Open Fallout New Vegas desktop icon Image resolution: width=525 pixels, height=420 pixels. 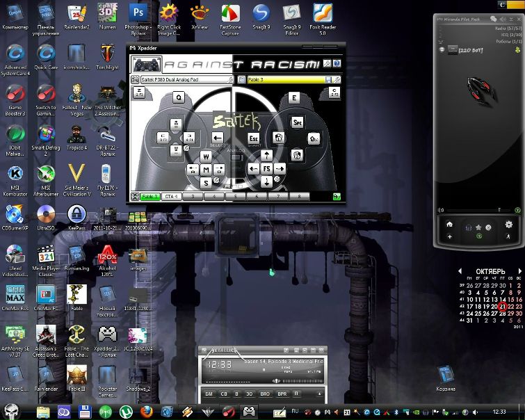coord(76,100)
